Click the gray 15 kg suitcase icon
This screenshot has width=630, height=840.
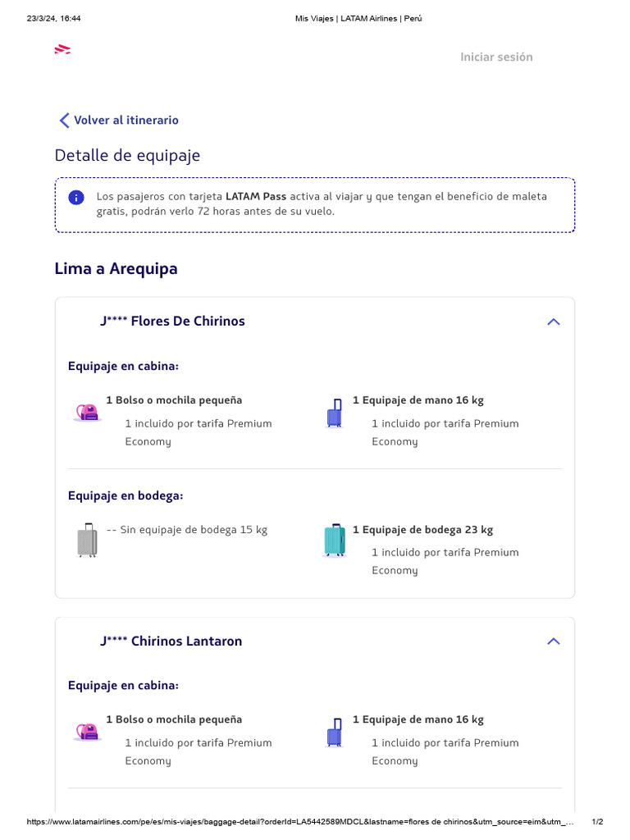(87, 540)
